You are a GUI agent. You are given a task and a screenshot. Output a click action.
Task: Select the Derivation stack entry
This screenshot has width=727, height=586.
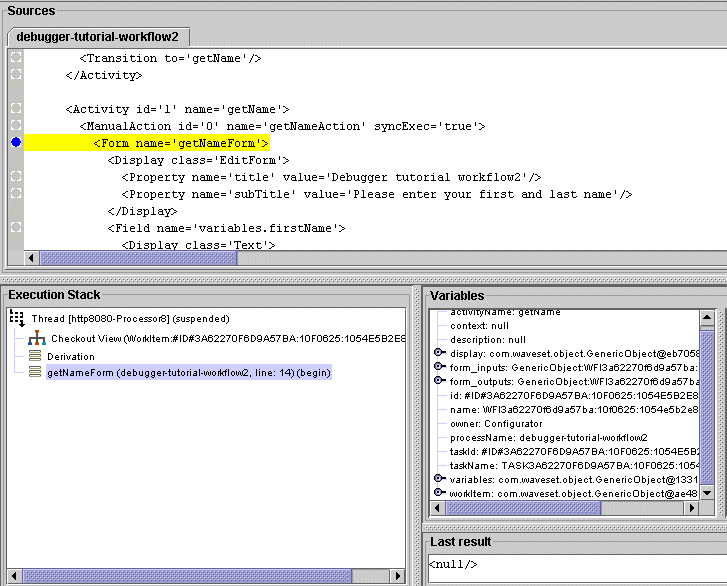(x=71, y=357)
